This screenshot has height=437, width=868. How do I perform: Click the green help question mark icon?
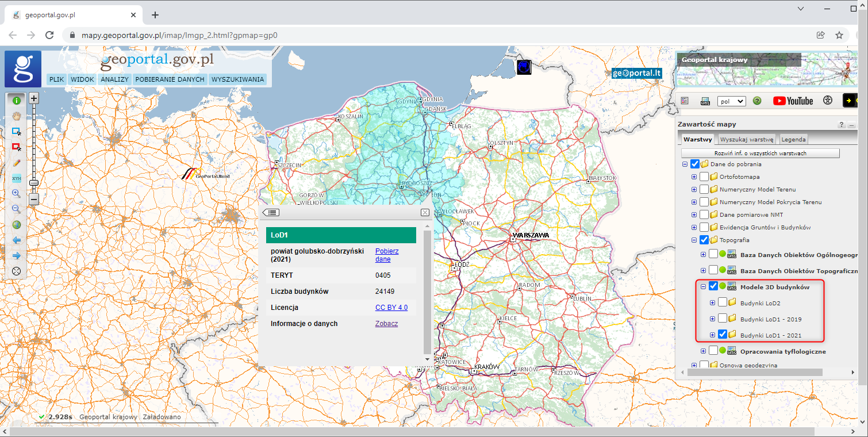[757, 101]
